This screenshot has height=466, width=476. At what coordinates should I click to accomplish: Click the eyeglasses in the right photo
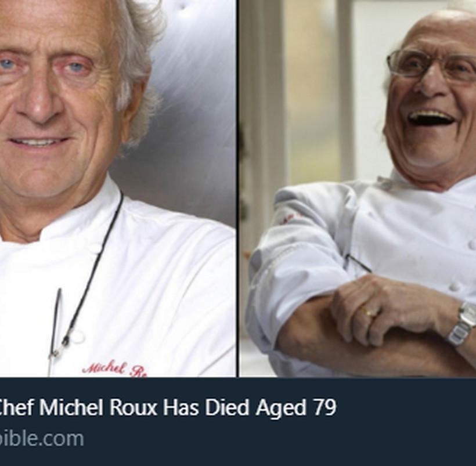point(431,67)
